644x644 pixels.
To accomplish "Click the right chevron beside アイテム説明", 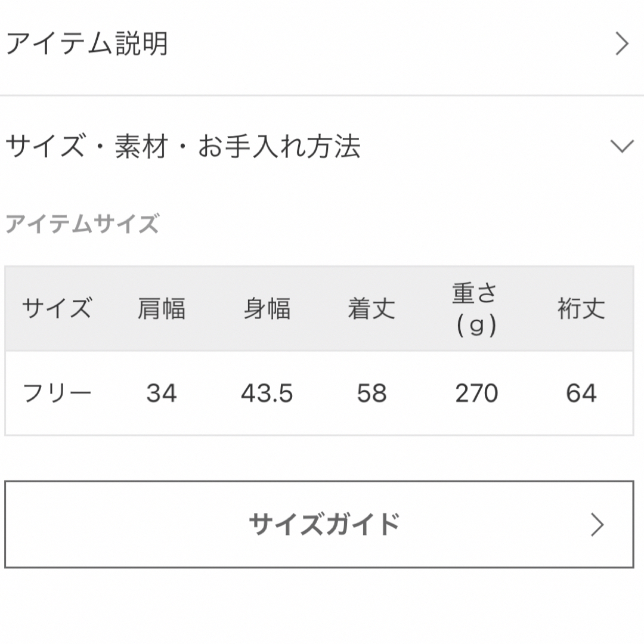I will (622, 44).
